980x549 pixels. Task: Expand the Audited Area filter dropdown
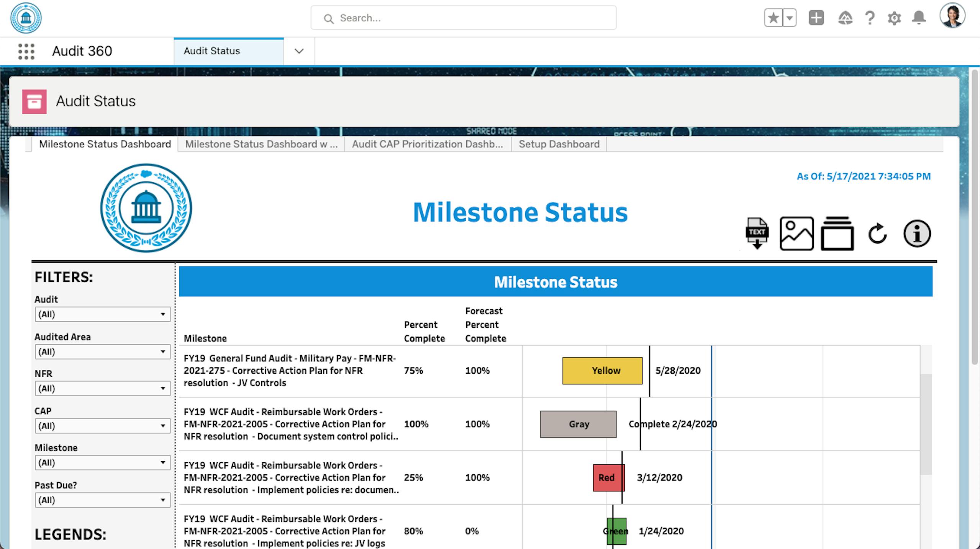coord(102,351)
